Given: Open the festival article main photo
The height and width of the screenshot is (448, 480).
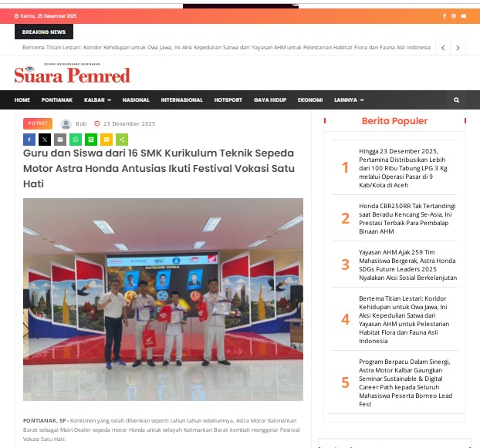Looking at the screenshot, I should [x=163, y=299].
